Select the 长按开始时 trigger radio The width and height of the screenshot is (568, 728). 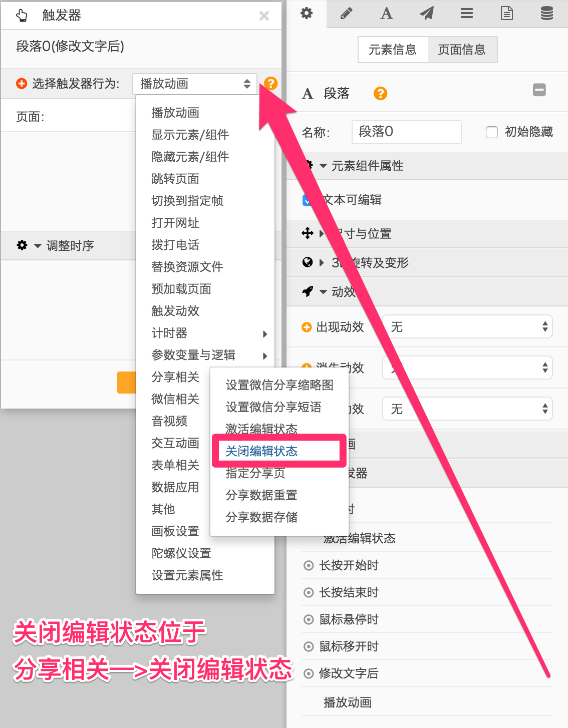point(309,566)
